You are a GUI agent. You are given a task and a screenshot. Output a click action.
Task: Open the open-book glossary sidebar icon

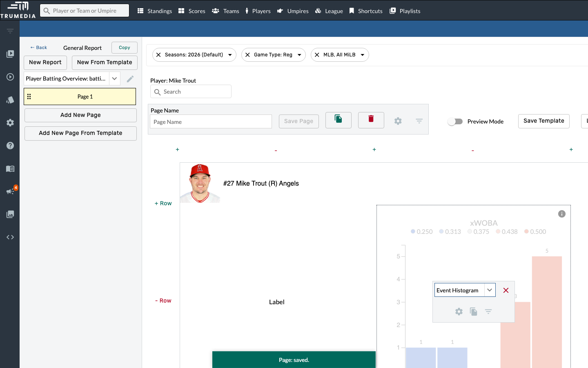[x=10, y=168]
